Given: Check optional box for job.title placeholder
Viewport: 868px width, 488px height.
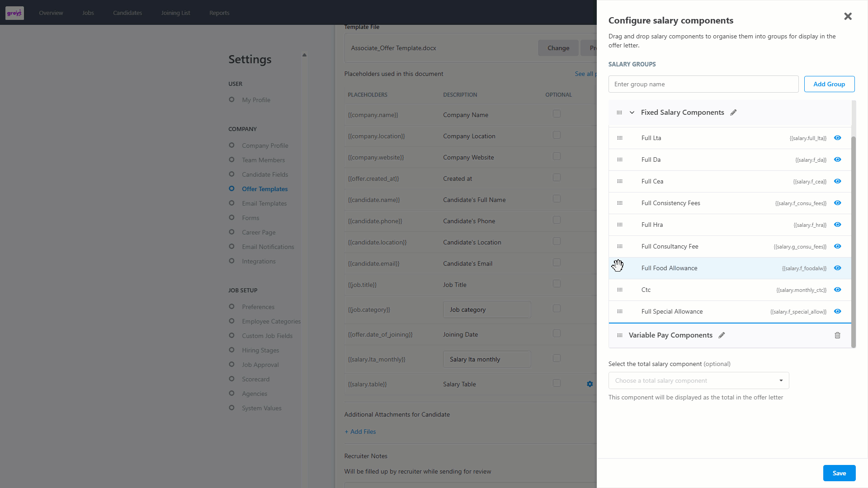Looking at the screenshot, I should (x=557, y=284).
